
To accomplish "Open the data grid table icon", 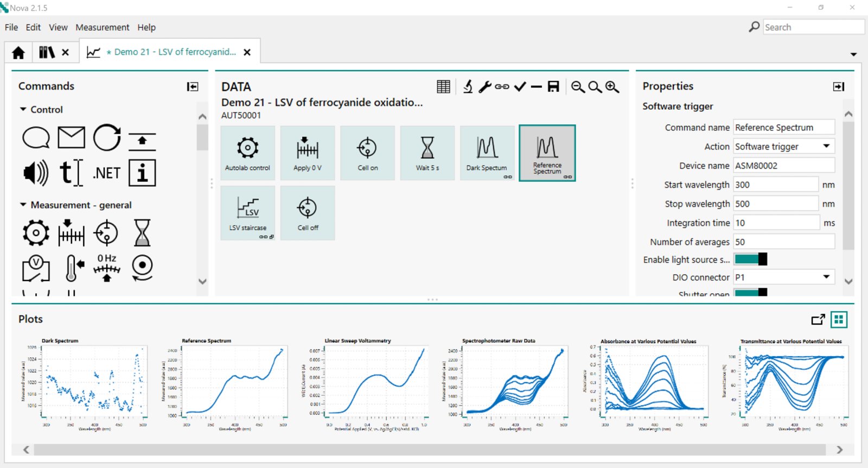I will [x=443, y=87].
